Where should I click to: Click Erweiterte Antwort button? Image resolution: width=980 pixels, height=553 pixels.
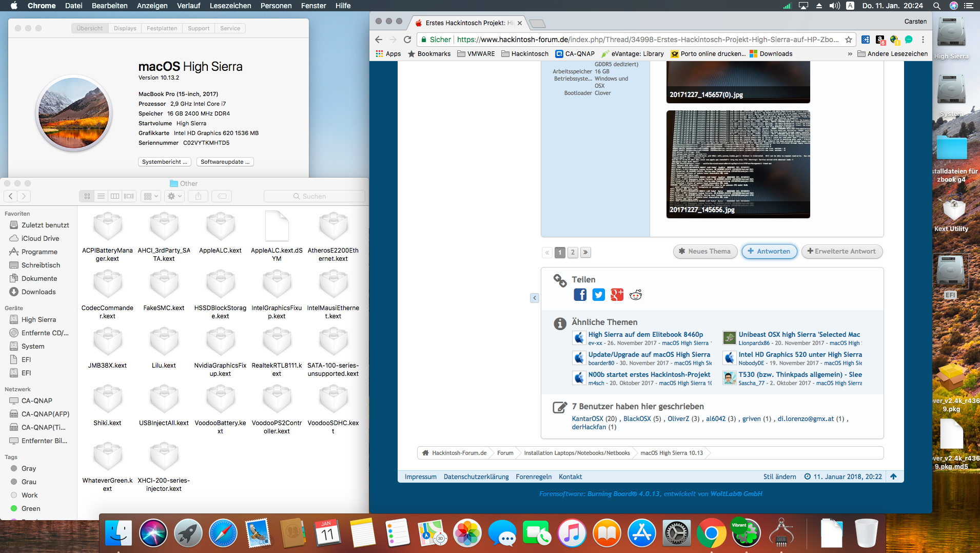[842, 252]
